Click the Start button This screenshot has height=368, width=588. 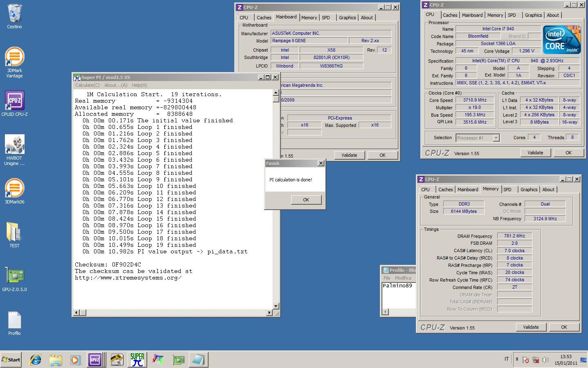[11, 360]
